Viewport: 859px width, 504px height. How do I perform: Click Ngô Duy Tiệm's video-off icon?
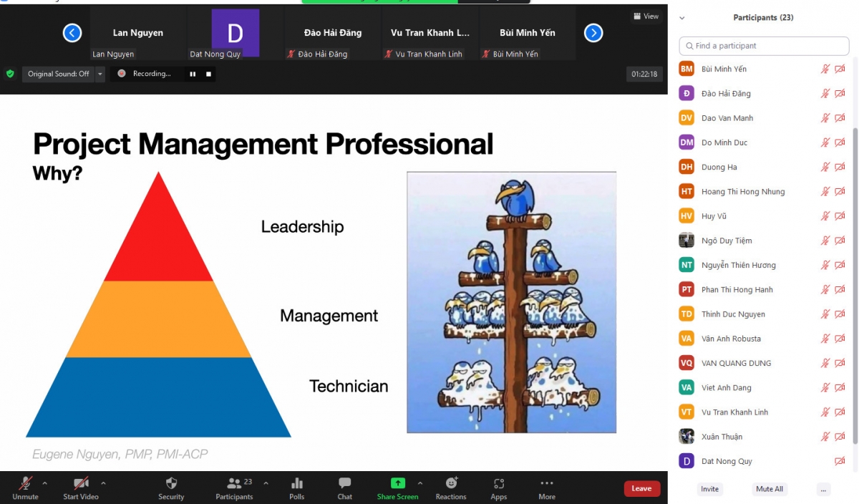coord(840,241)
